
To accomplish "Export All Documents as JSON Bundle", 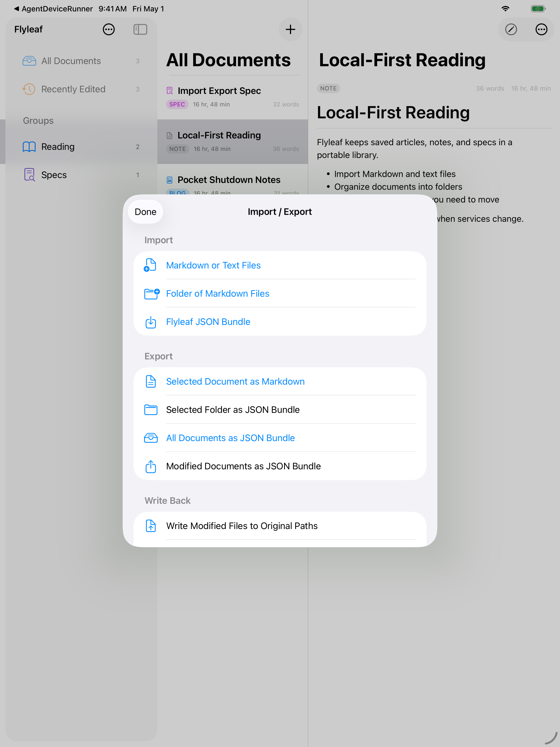I will coord(280,438).
